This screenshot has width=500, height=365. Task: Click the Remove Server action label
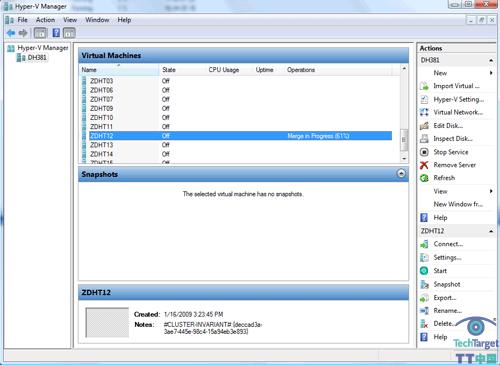(x=455, y=165)
